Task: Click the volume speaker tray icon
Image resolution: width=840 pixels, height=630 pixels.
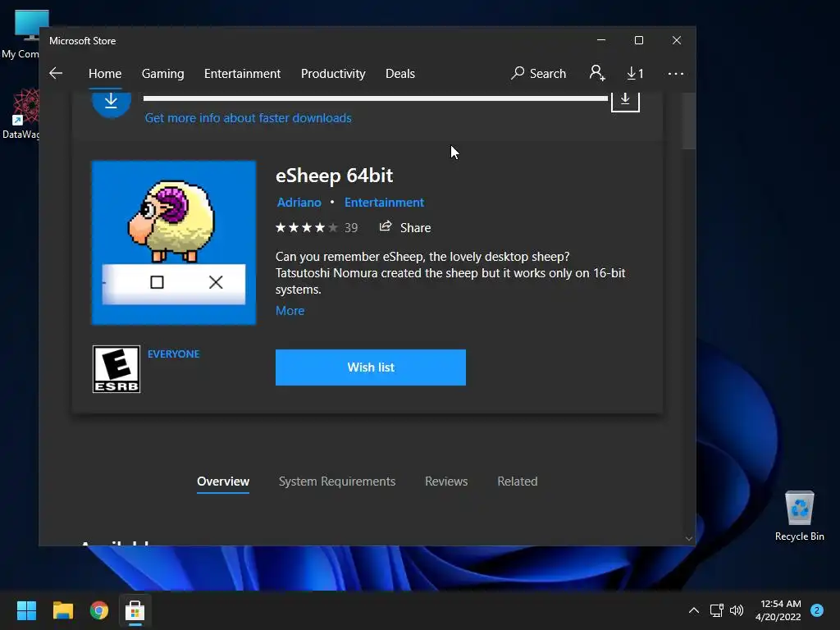Action: [737, 610]
